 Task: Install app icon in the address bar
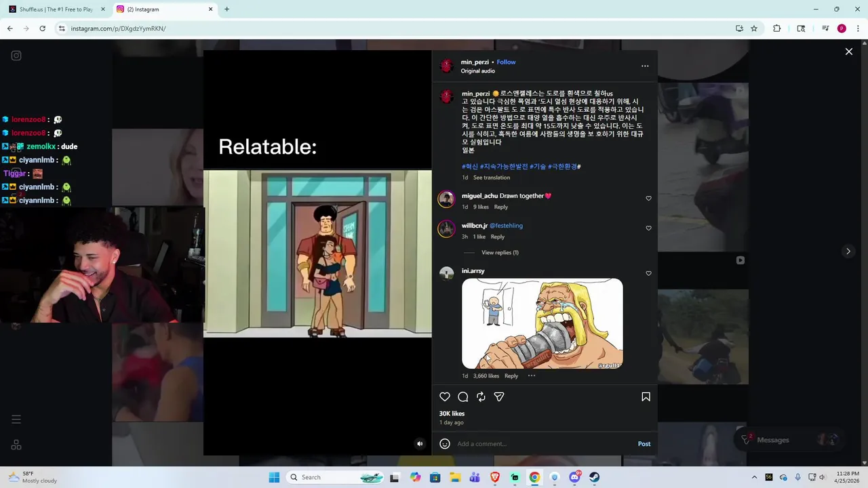(x=739, y=28)
